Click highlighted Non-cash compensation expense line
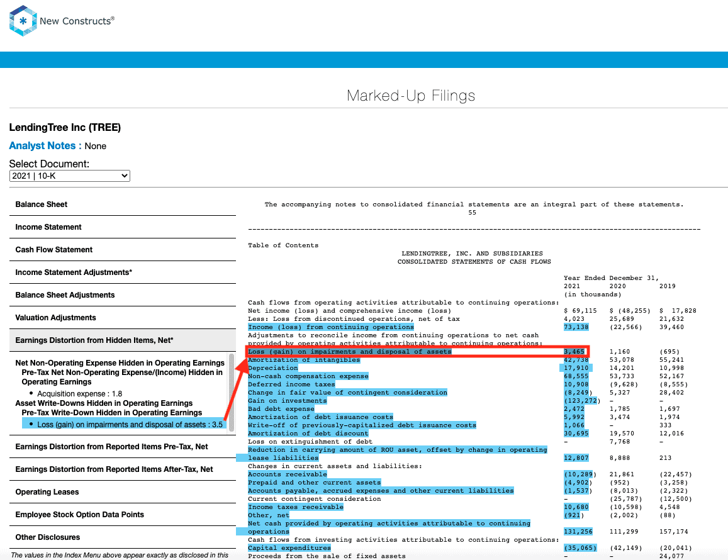 [x=308, y=376]
